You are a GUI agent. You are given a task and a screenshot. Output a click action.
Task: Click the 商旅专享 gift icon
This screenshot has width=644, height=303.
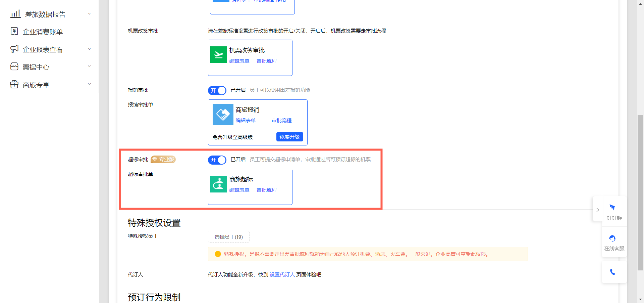coord(14,84)
